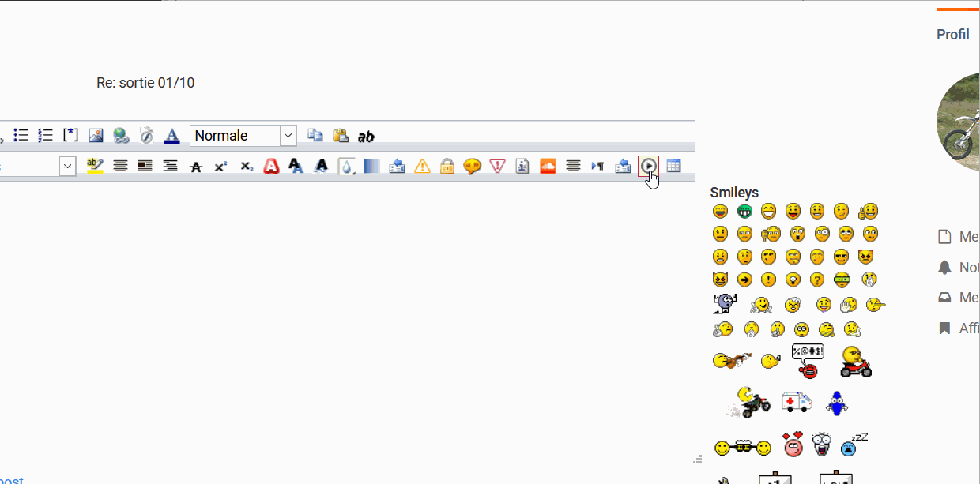Insert smiley riding red motorcycle
The height and width of the screenshot is (484, 980).
click(856, 362)
